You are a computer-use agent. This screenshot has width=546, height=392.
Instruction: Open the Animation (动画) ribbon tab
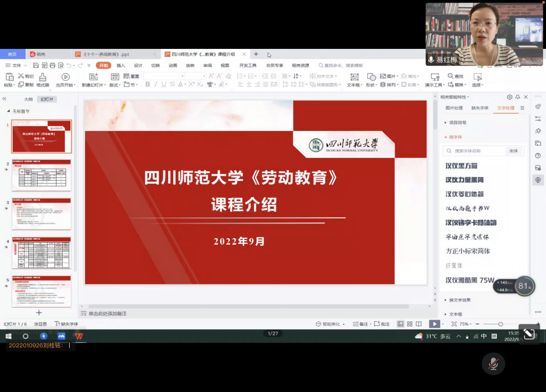point(173,65)
